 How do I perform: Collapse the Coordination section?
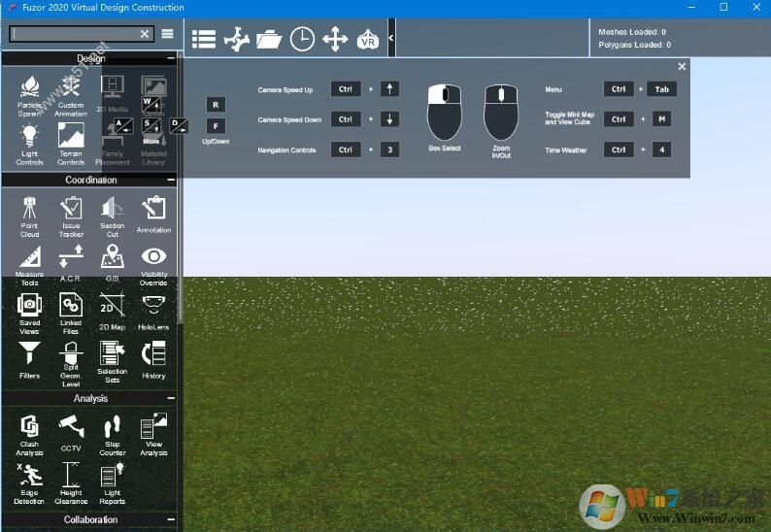click(x=171, y=181)
